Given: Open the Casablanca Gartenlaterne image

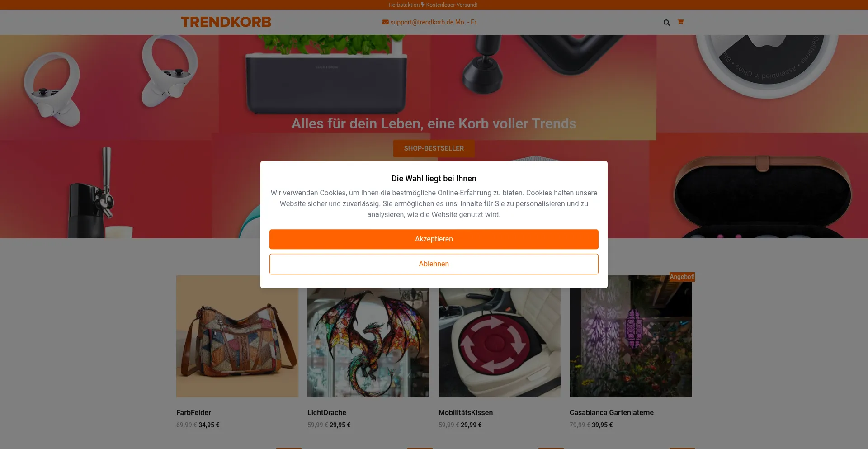Looking at the screenshot, I should point(631,336).
